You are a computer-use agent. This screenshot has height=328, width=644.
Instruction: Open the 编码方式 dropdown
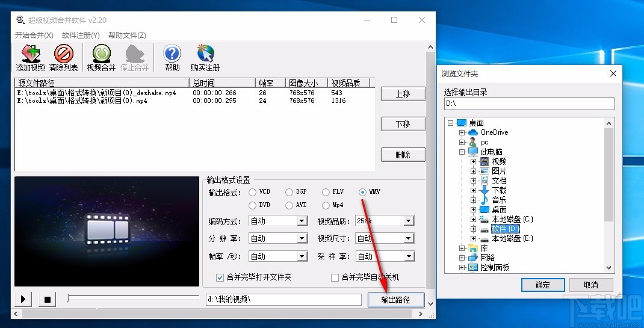302,221
